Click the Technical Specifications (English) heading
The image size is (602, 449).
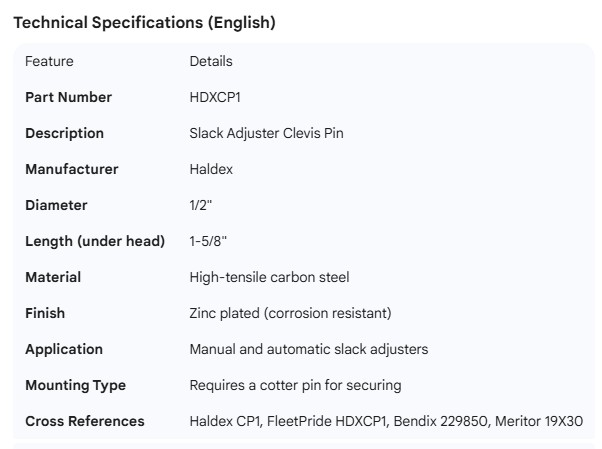tap(144, 22)
